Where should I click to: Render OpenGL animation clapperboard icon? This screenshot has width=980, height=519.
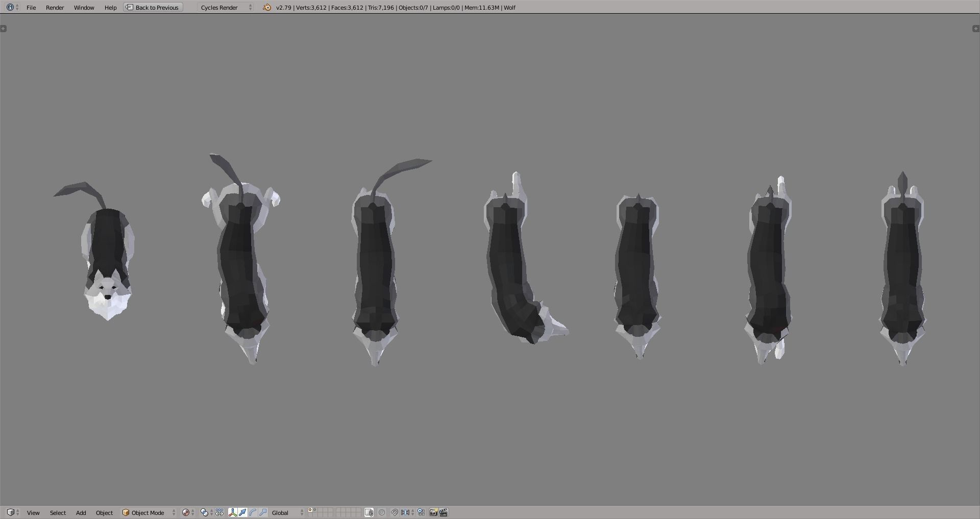pos(444,512)
